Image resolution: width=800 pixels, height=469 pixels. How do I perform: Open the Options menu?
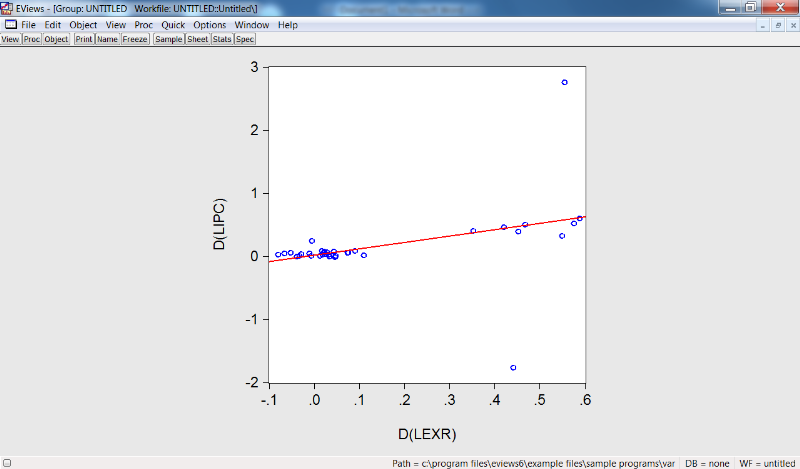pyautogui.click(x=209, y=25)
